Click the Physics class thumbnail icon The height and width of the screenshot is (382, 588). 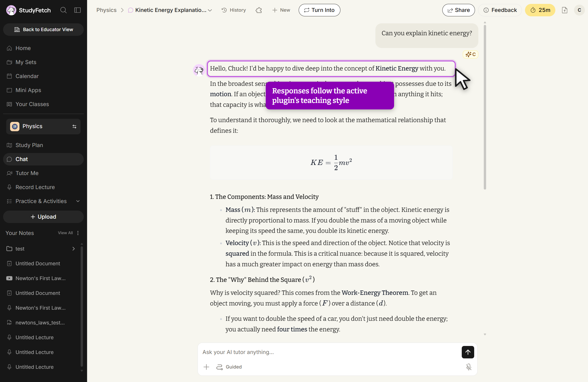[x=15, y=127]
